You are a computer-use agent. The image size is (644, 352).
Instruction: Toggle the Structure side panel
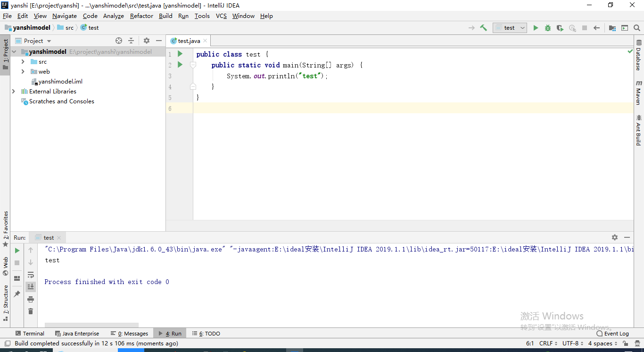tap(6, 303)
